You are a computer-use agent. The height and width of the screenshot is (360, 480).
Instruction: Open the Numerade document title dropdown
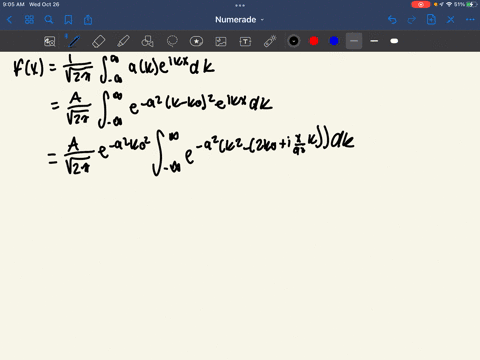[x=239, y=20]
